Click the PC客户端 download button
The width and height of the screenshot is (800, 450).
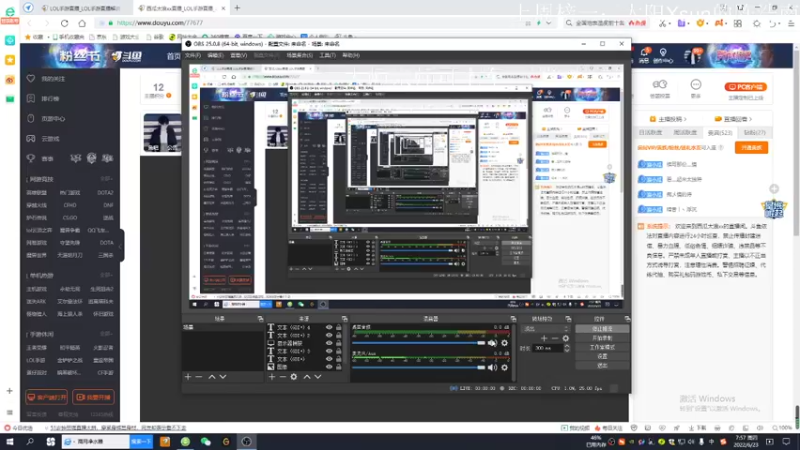[745, 87]
